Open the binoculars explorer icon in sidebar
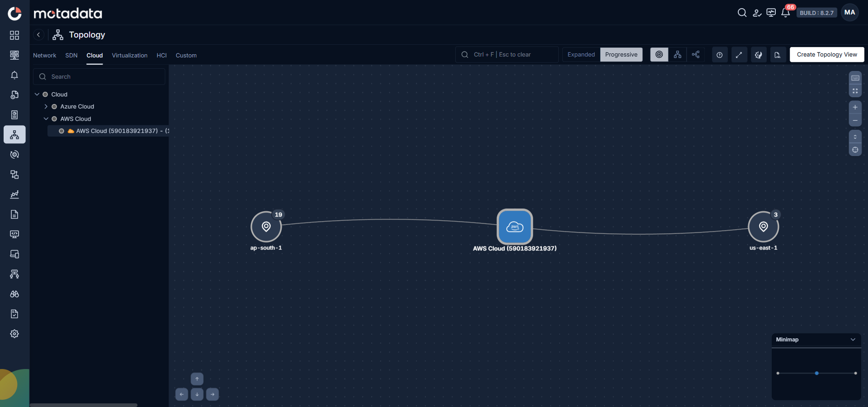 click(x=14, y=294)
